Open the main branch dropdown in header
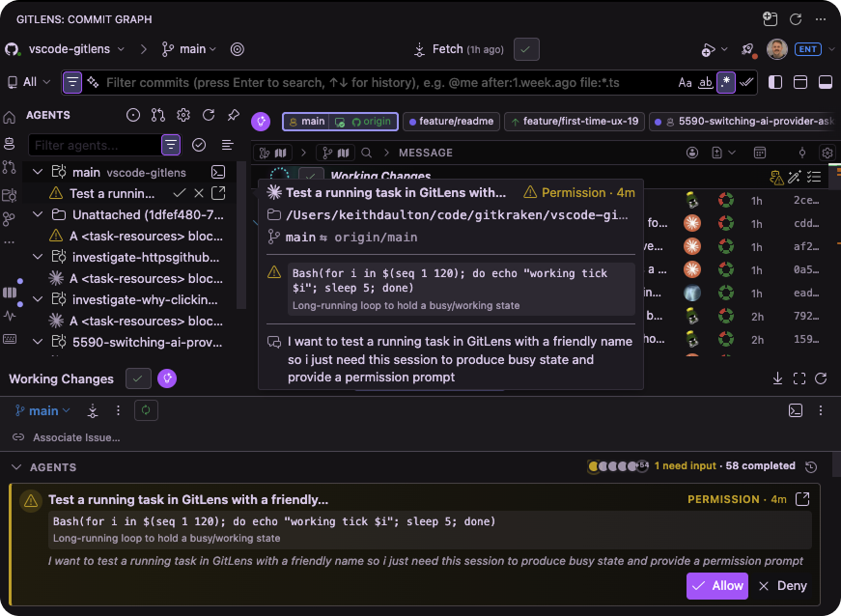The image size is (841, 616). tap(189, 49)
